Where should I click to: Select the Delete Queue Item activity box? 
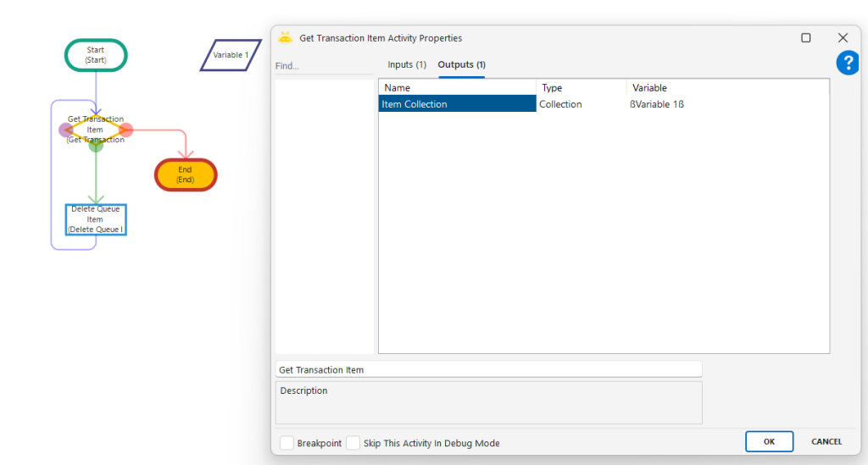96,219
